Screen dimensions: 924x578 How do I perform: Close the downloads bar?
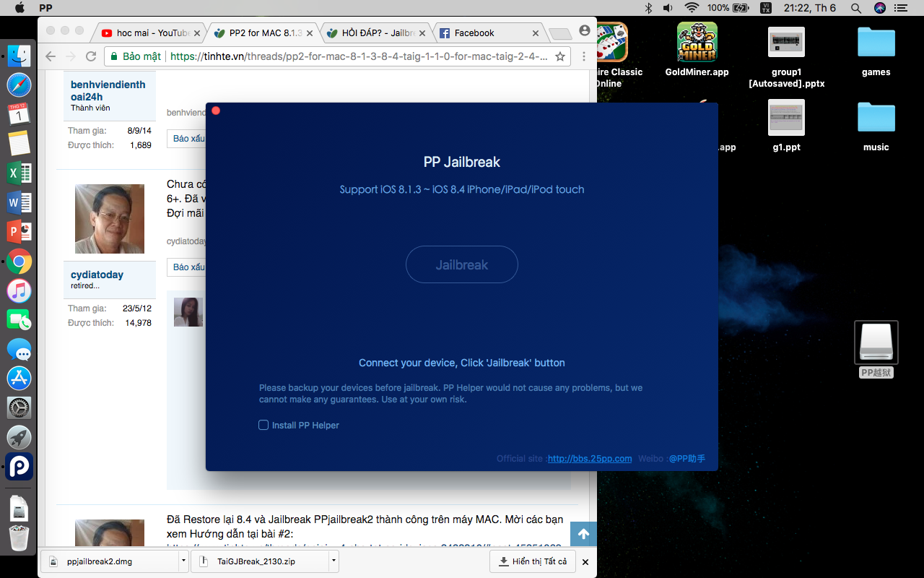pyautogui.click(x=585, y=561)
